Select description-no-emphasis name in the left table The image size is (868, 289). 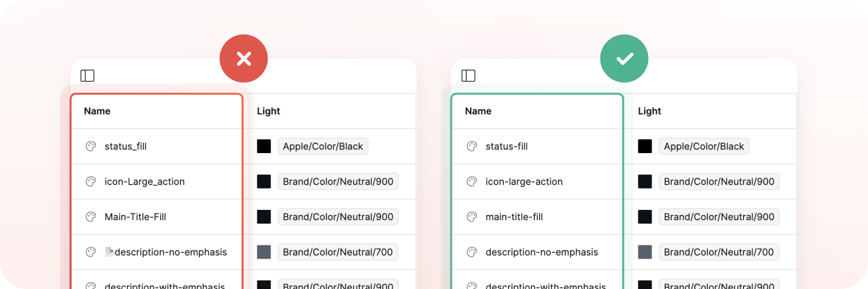click(171, 252)
